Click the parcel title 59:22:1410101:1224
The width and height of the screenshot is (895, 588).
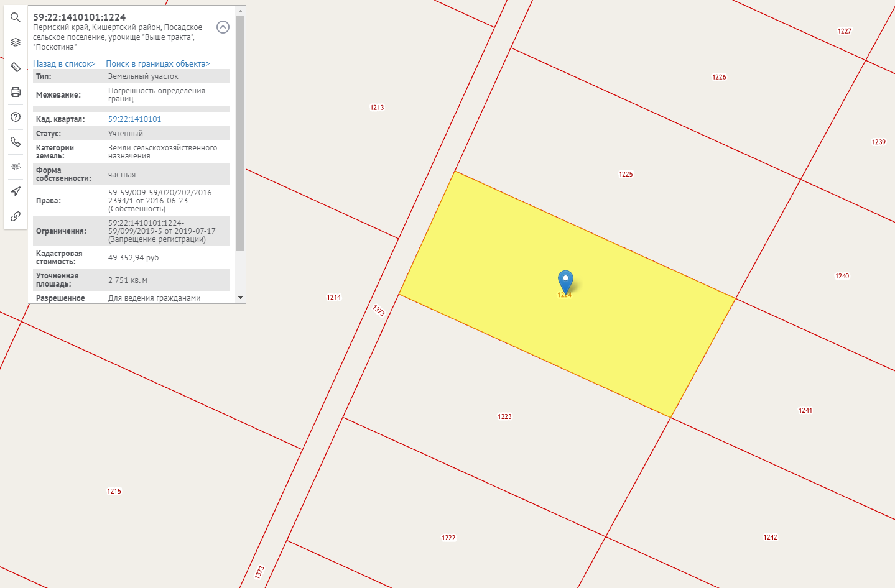click(80, 17)
